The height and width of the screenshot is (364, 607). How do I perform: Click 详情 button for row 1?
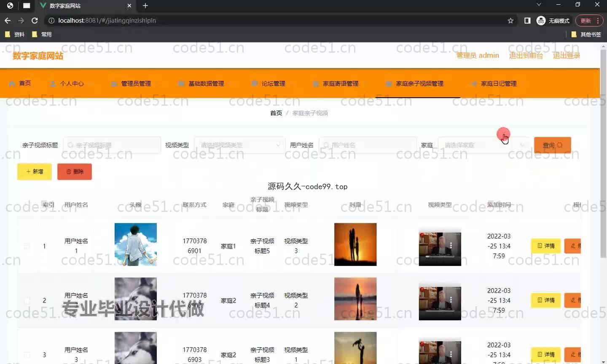546,246
